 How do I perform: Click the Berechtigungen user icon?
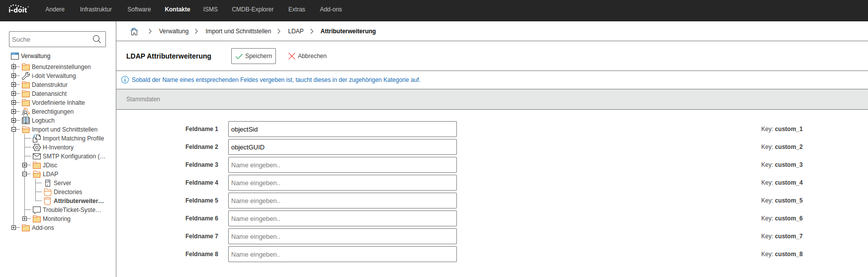(26, 112)
